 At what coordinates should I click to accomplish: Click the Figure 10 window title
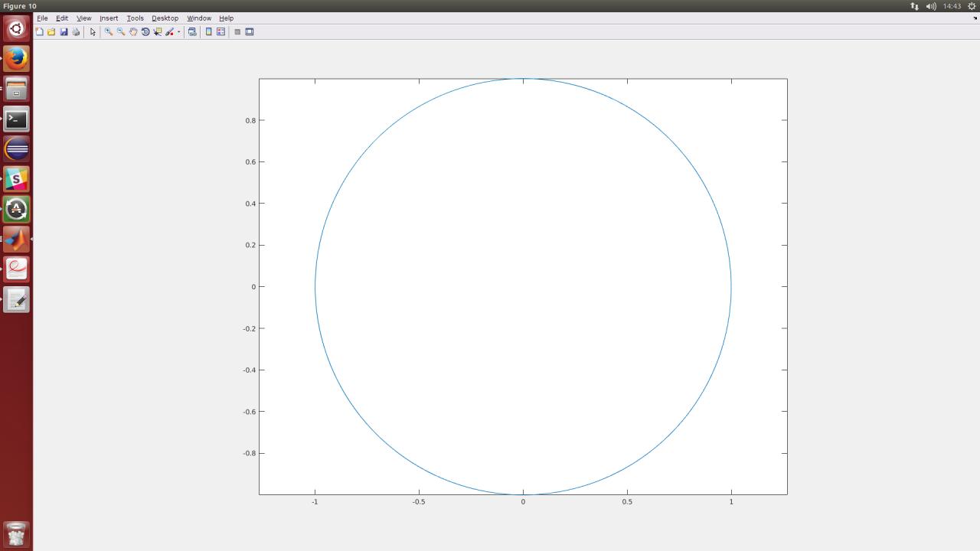point(20,6)
